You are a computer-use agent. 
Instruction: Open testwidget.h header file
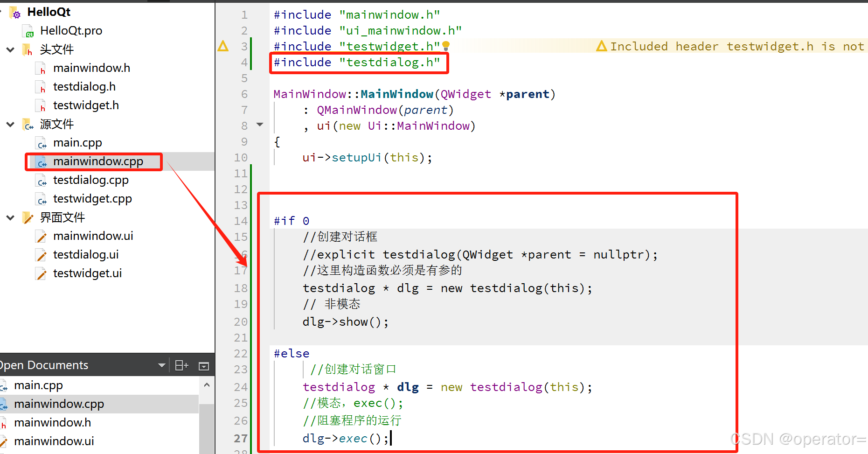coord(86,105)
